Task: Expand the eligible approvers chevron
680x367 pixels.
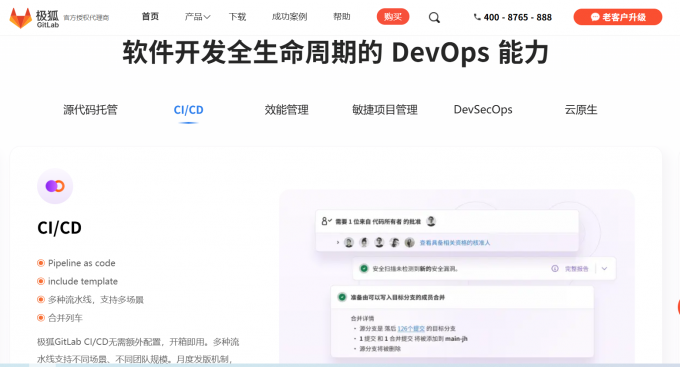Action: point(338,242)
